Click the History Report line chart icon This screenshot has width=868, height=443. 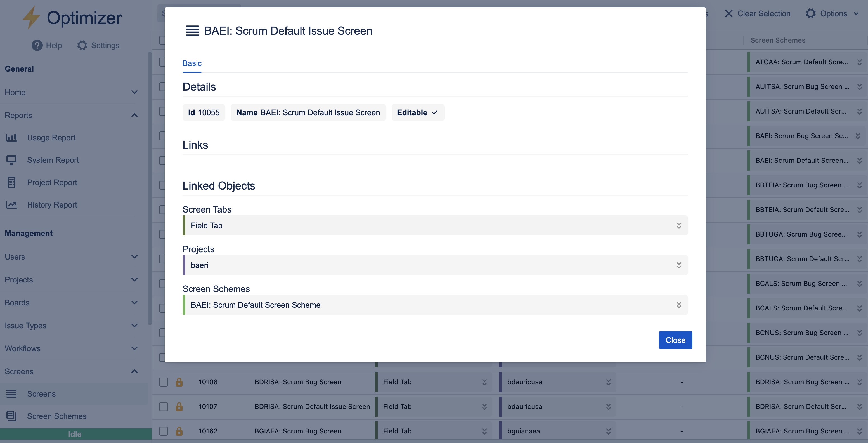11,205
